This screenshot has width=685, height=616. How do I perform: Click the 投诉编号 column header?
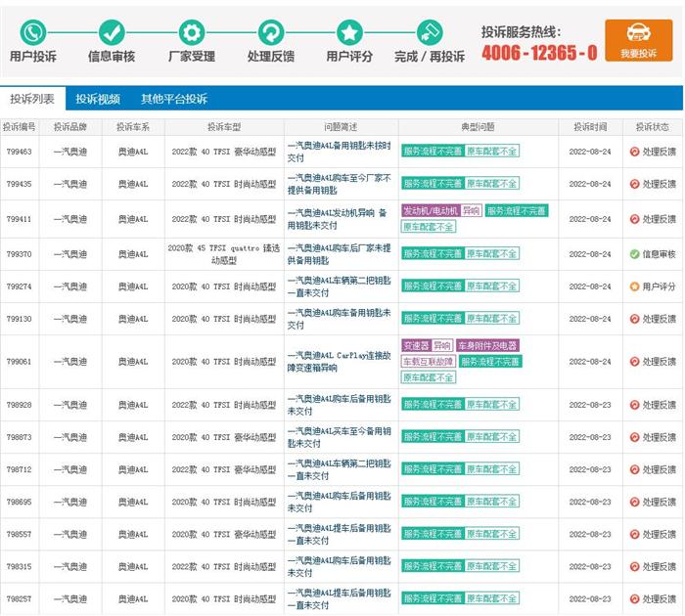pos(20,127)
